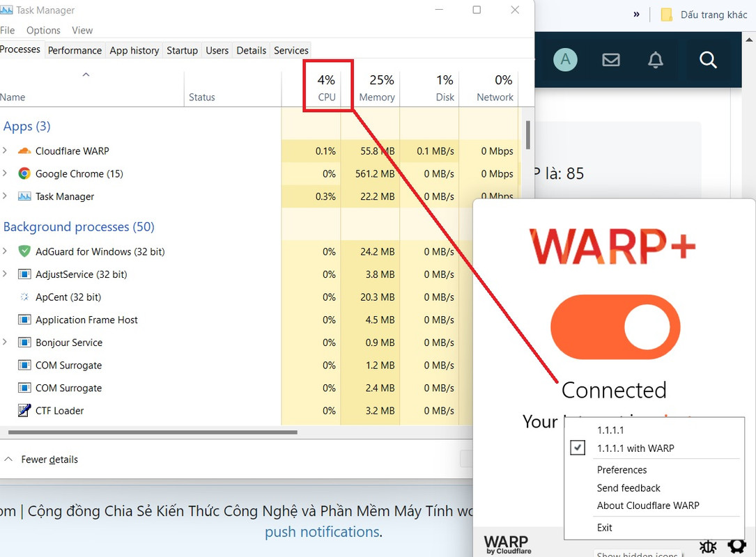This screenshot has width=756, height=557.
Task: Collapse view with Fewer details chevron
Action: [x=8, y=460]
